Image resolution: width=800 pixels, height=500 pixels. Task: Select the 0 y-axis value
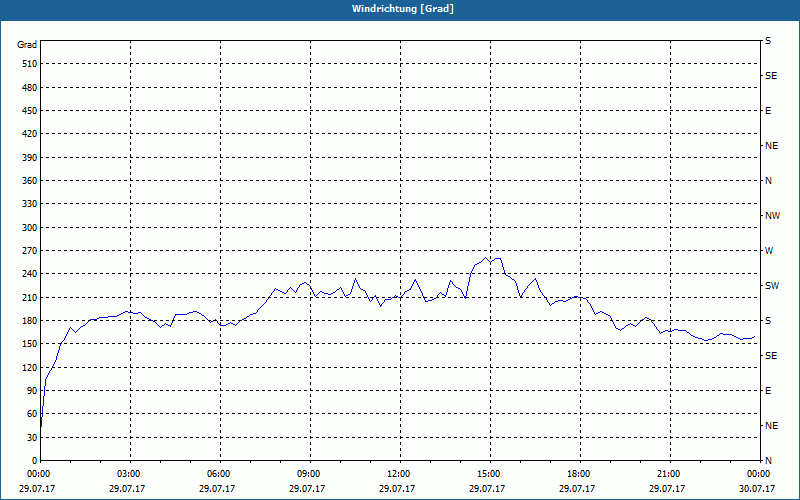point(34,461)
